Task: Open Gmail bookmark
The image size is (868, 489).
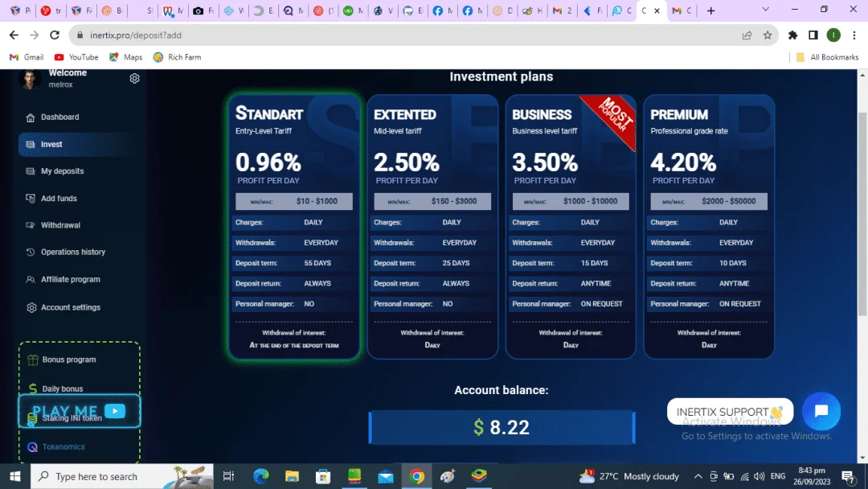Action: (x=27, y=57)
